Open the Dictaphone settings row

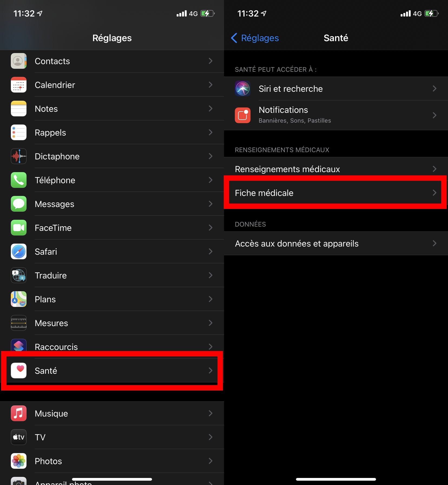pyautogui.click(x=112, y=156)
